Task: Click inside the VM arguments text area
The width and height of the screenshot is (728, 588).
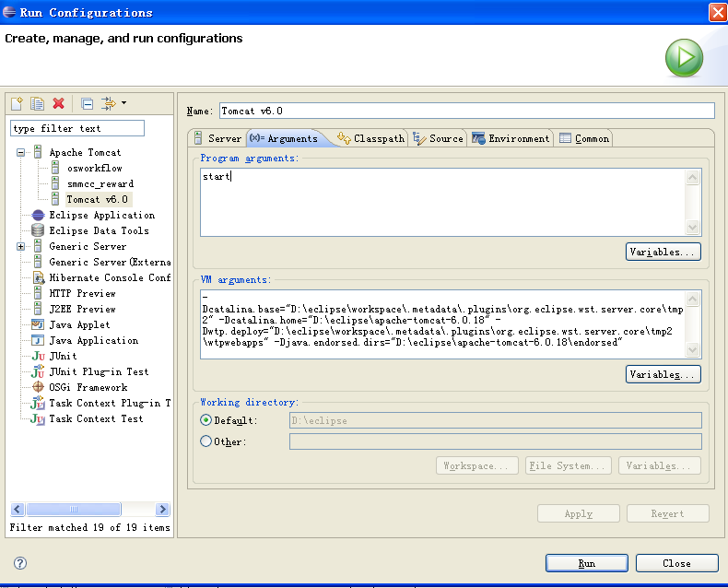Action: [x=443, y=325]
